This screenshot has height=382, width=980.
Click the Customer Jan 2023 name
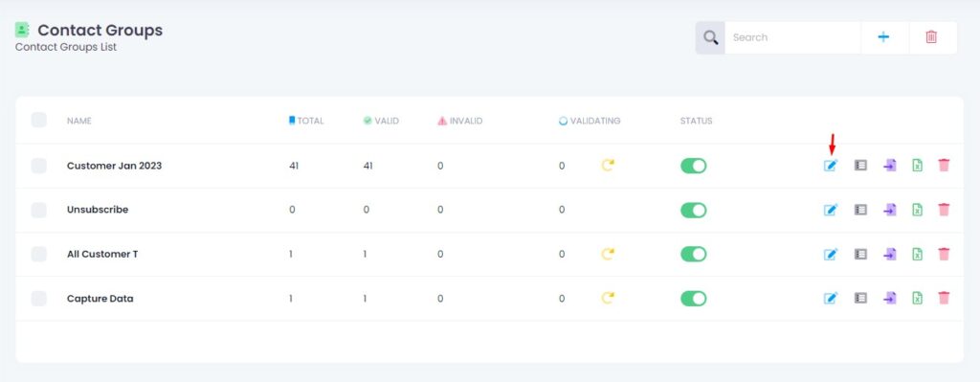tap(115, 166)
